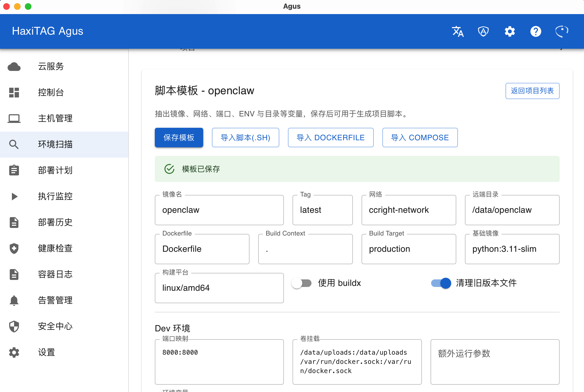The image size is (584, 392).
Task: Click the help question mark icon
Action: 536,31
